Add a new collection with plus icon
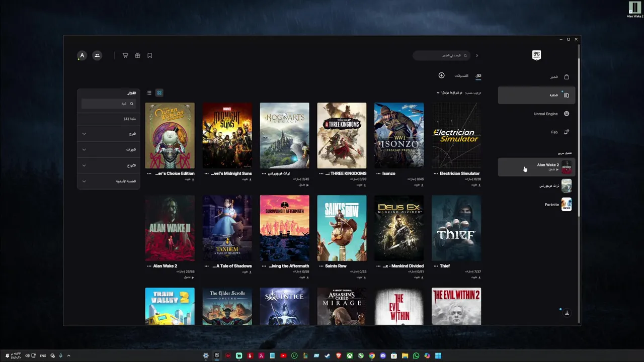This screenshot has height=362, width=644. point(441,75)
